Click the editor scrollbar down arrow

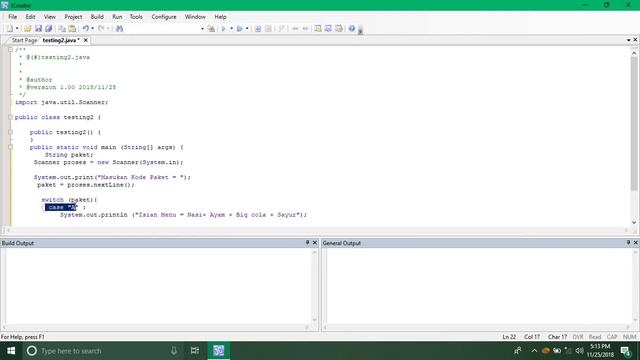pyautogui.click(x=634, y=222)
